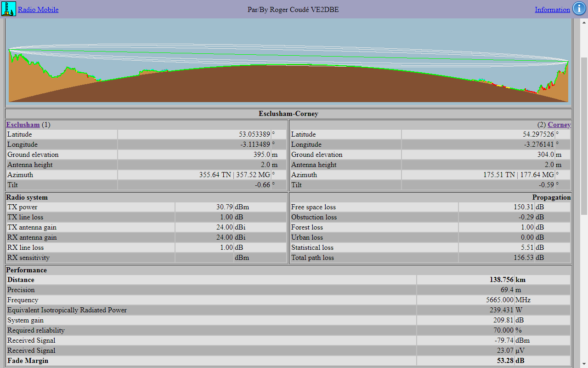The height and width of the screenshot is (368, 588).
Task: Click the Total path loss value 156.53
Action: [x=524, y=258]
